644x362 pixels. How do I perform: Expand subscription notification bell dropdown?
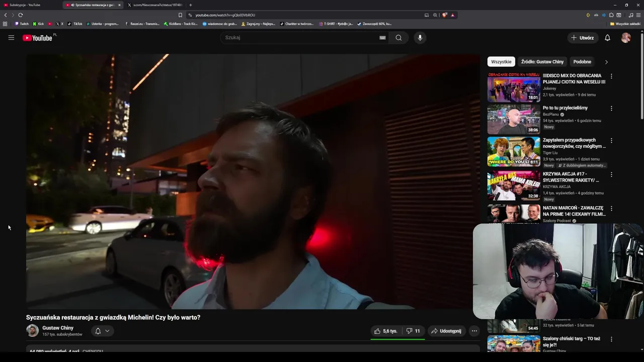pos(102,331)
